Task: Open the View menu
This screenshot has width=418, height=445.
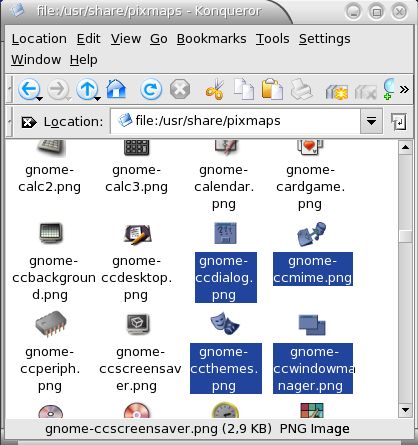Action: [x=126, y=39]
